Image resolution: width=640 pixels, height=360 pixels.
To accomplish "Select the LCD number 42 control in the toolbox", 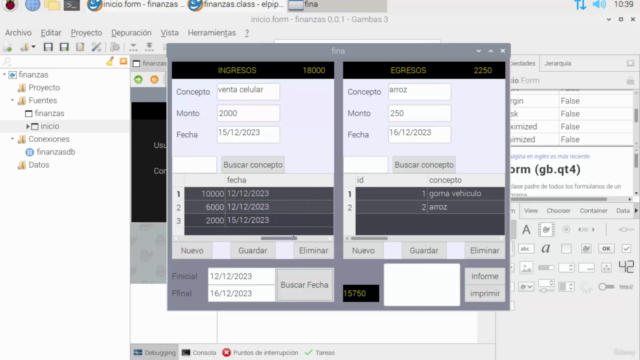I will coord(626,267).
